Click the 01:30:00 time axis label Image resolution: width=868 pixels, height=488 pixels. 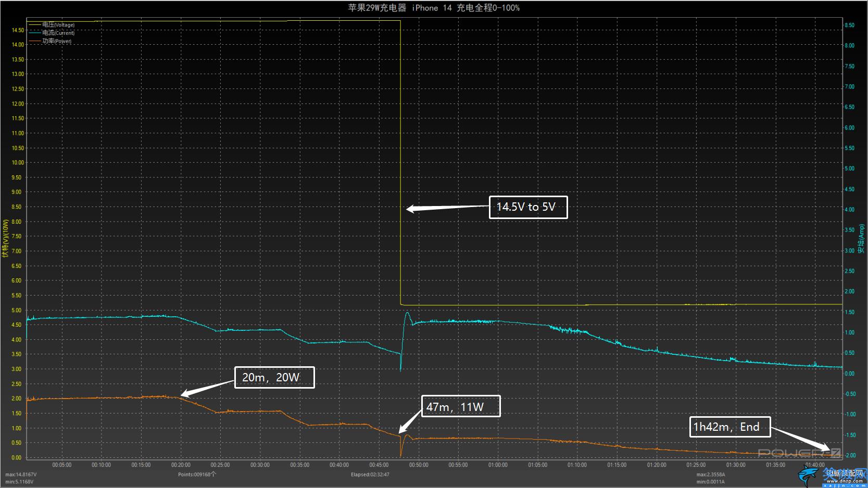(x=736, y=465)
